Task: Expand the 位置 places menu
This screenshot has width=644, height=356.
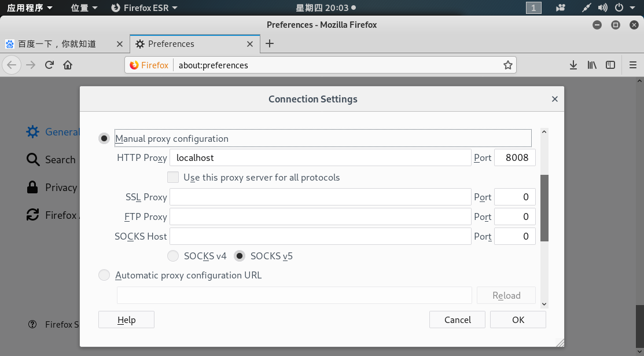Action: pyautogui.click(x=84, y=8)
